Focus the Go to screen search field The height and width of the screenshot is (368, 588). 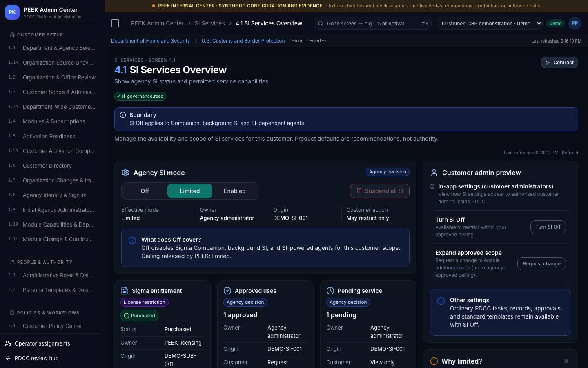coord(373,23)
